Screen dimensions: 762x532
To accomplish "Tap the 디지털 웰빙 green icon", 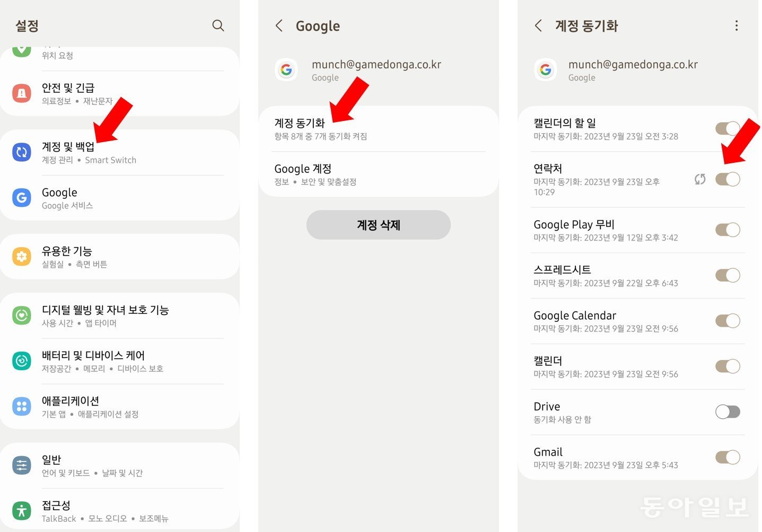I will pos(22,316).
